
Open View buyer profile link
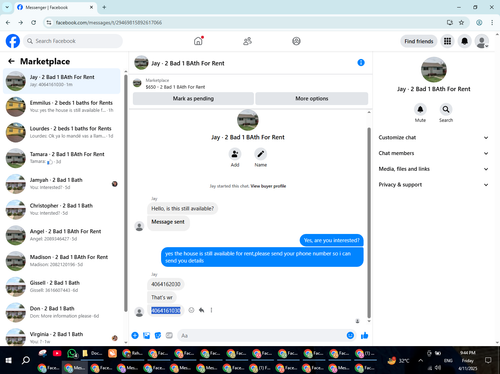(268, 186)
